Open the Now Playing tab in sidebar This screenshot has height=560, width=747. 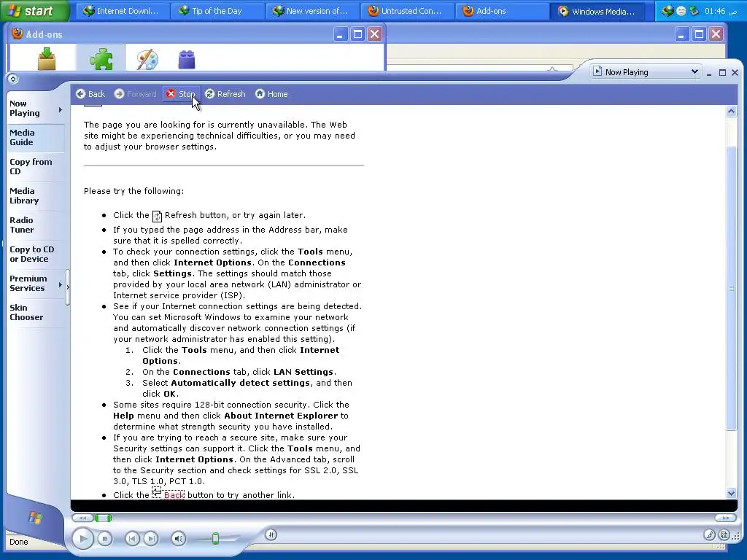coord(31,109)
